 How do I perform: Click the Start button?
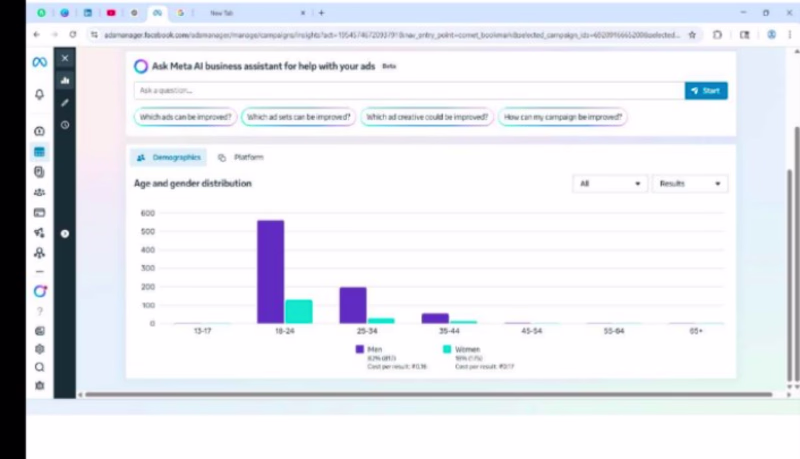click(x=706, y=91)
